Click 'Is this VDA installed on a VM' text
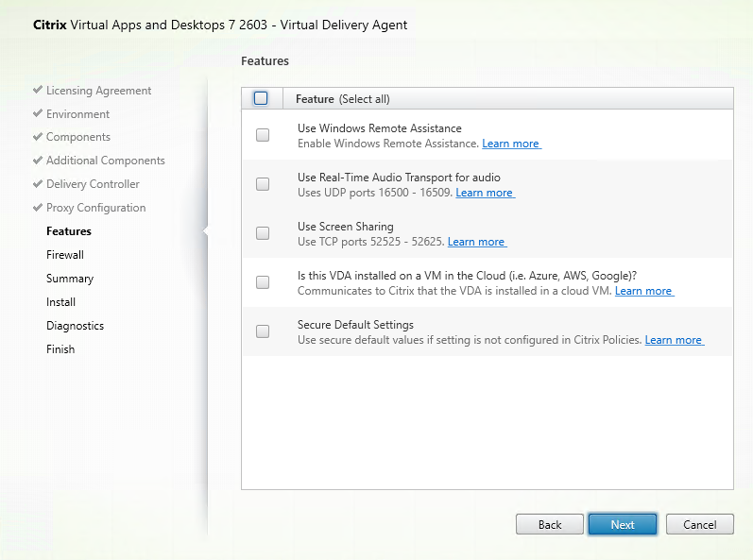 pyautogui.click(x=467, y=276)
